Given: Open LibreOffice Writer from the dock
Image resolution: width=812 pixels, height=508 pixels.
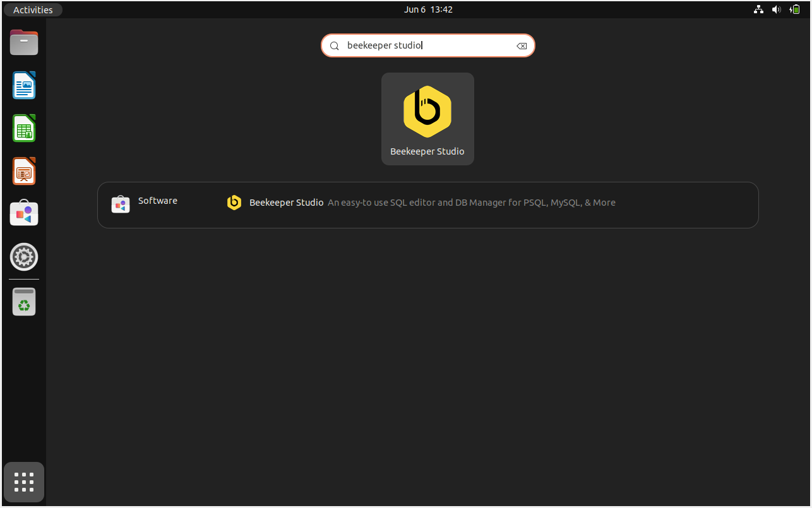Looking at the screenshot, I should click(24, 85).
